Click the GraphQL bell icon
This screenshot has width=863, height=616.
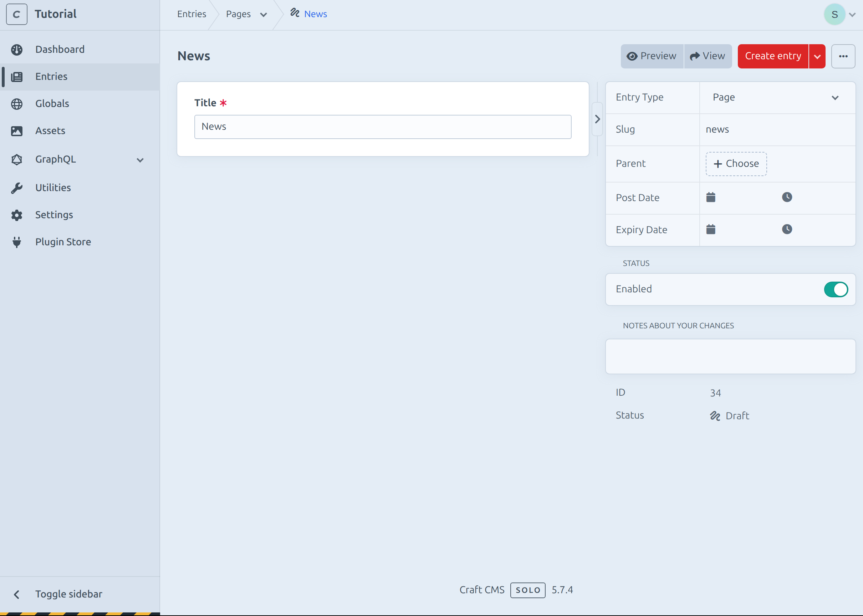click(17, 160)
